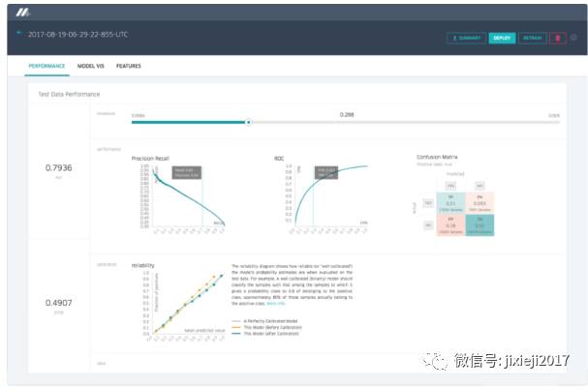Click the threshold slider handle
Image resolution: width=588 pixels, height=387 pixels.
click(x=248, y=122)
